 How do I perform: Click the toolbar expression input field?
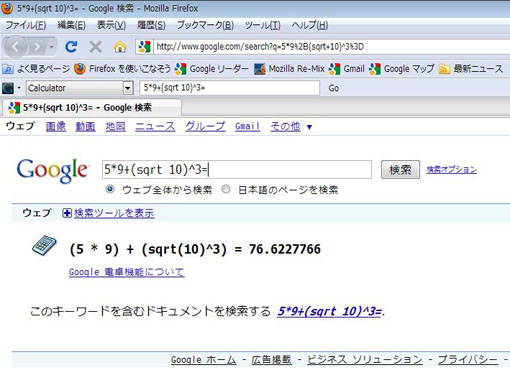[x=229, y=88]
